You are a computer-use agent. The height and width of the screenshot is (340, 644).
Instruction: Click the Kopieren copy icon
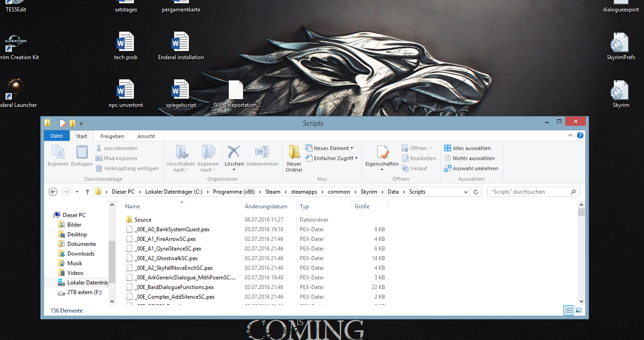pyautogui.click(x=58, y=153)
